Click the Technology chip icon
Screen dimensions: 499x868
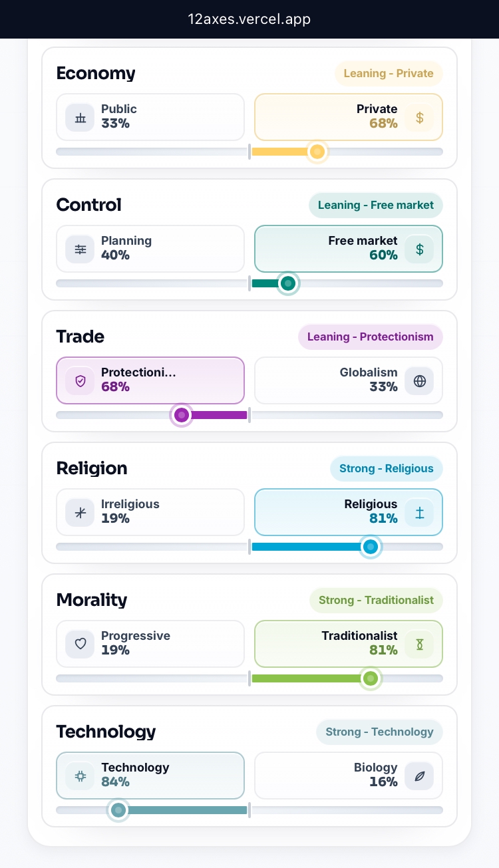[x=81, y=776]
